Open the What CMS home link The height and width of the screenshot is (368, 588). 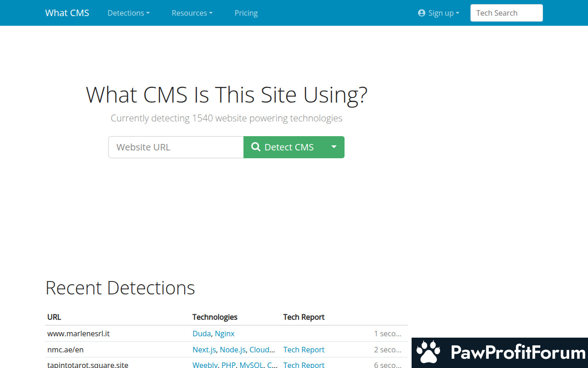coord(67,13)
